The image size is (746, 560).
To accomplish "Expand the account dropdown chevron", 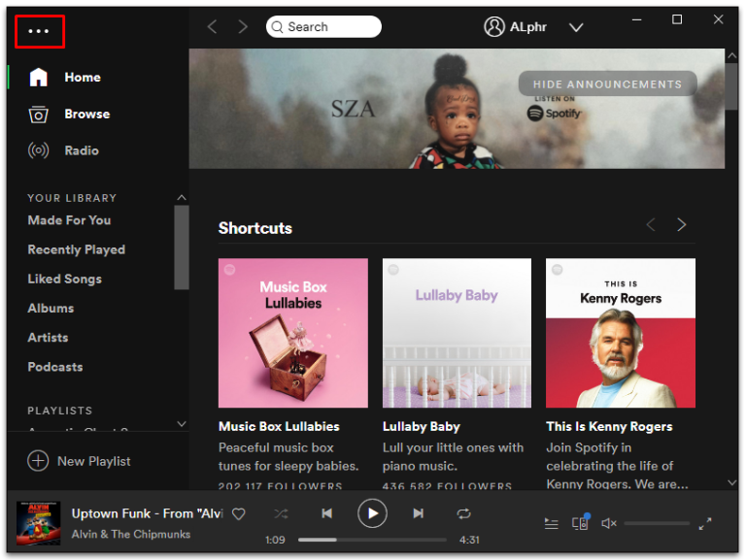I will pos(576,27).
